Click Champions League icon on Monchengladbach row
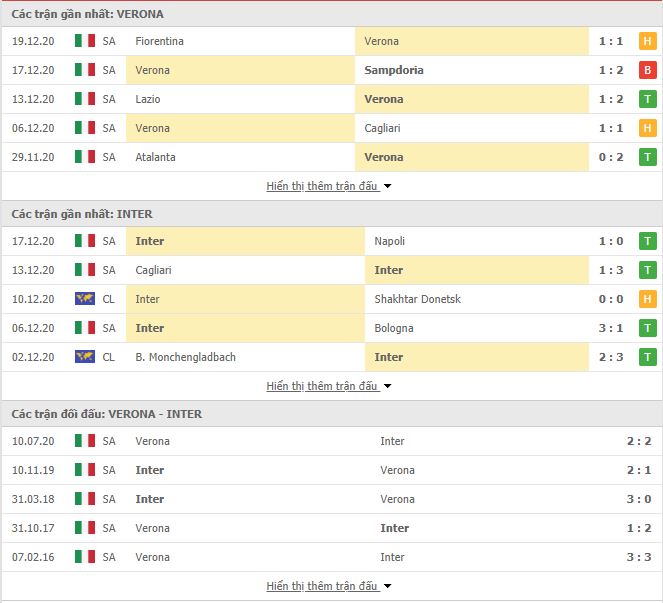663x603 pixels. click(85, 357)
